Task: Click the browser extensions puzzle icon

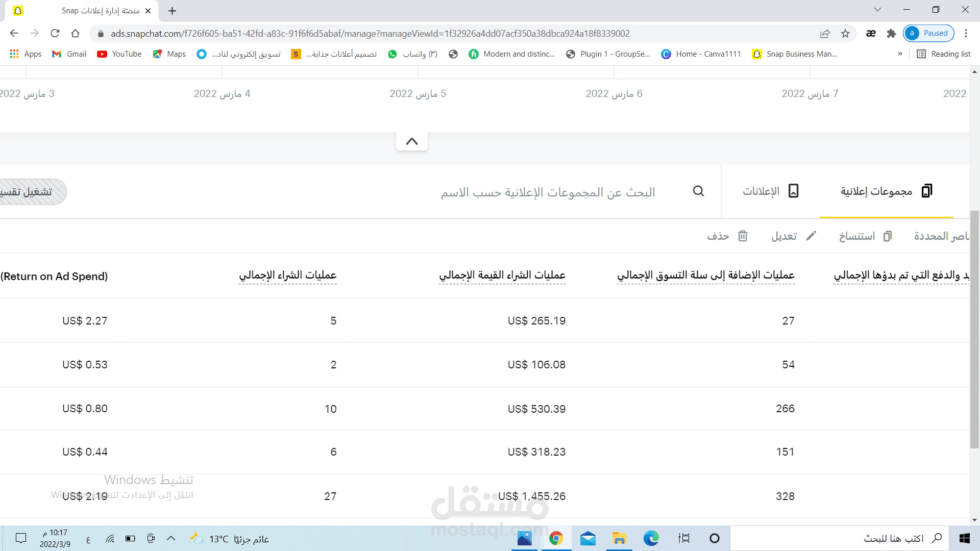Action: pos(892,33)
